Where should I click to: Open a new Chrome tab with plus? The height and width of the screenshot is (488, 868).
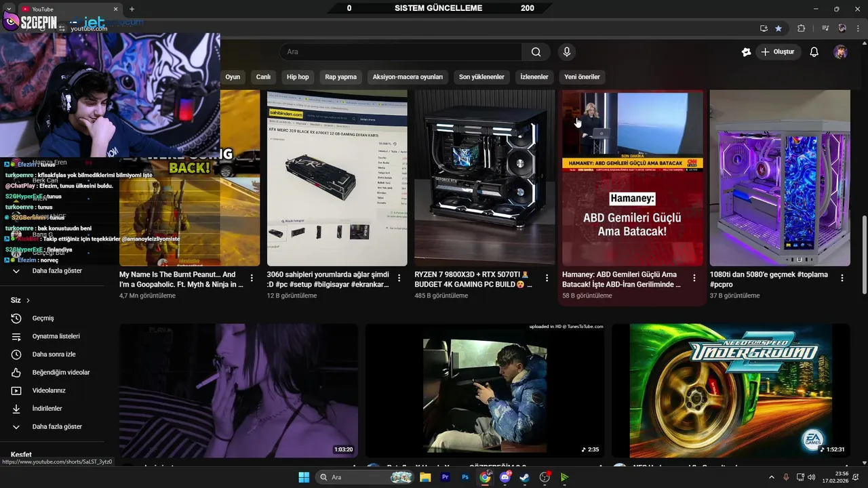click(x=132, y=9)
